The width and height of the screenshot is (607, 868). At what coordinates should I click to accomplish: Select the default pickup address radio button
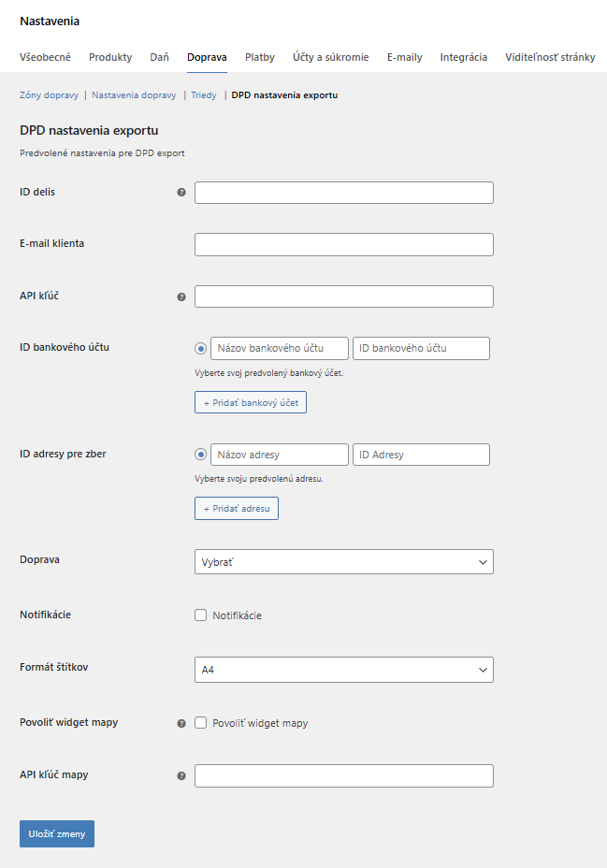[x=201, y=455]
